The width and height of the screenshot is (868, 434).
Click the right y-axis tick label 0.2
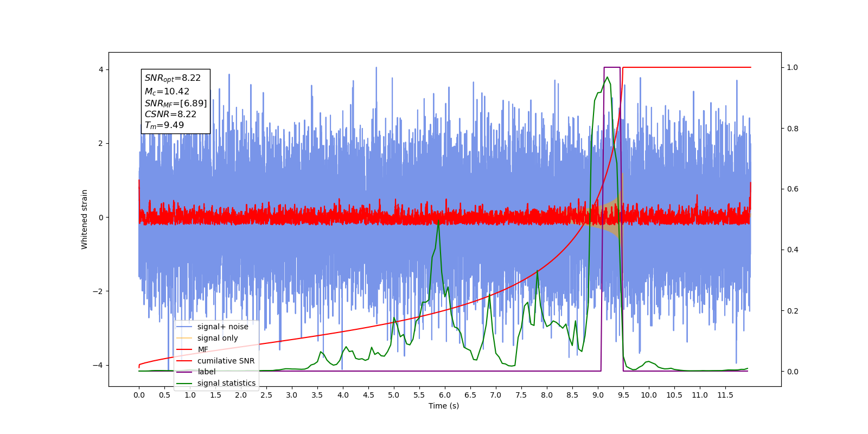[x=793, y=311]
